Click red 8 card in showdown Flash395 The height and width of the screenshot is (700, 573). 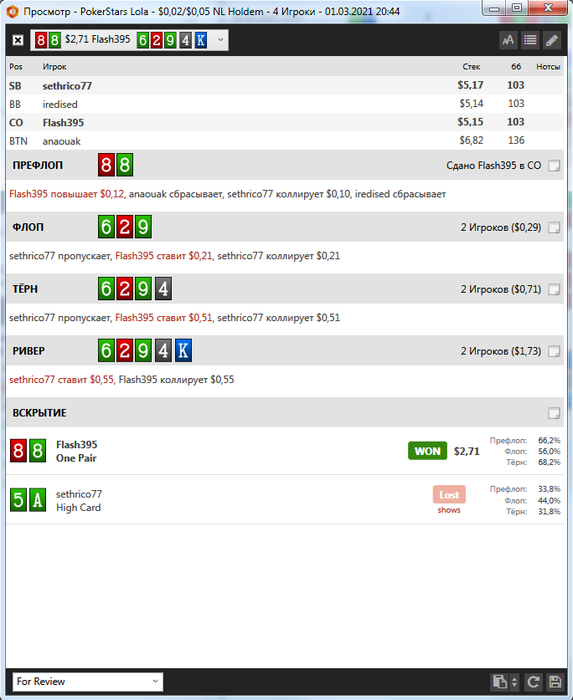tap(18, 450)
